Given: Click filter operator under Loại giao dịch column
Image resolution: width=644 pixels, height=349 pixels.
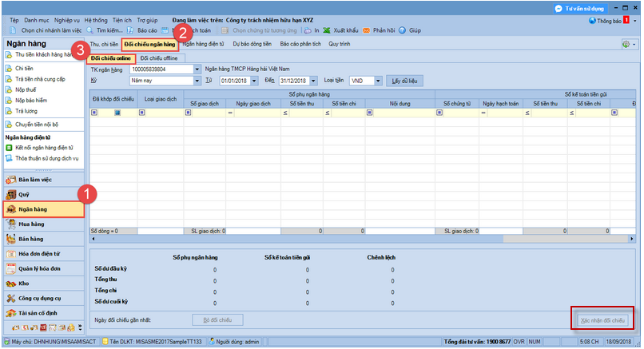Looking at the screenshot, I should pos(141,113).
